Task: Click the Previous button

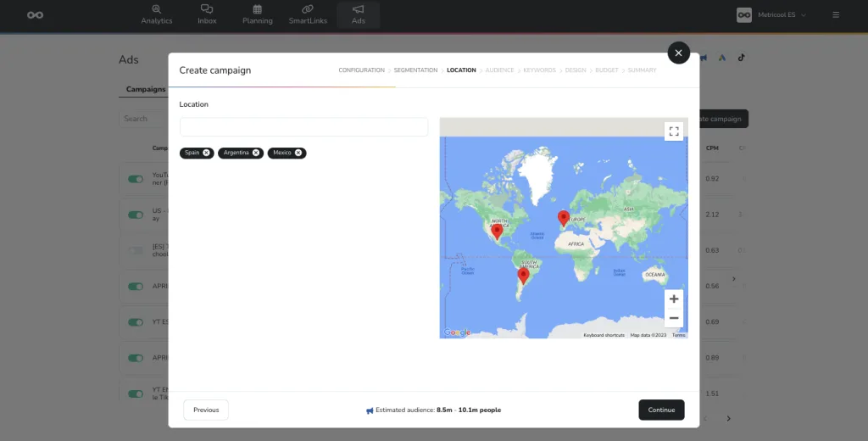Action: click(x=206, y=410)
